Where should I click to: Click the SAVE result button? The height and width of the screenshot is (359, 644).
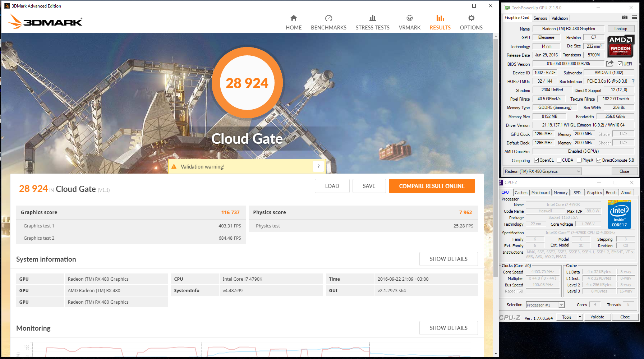point(369,186)
